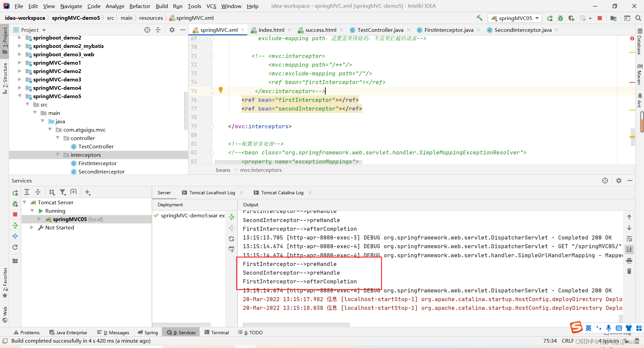Toggle Maven tool window side tab
This screenshot has width=644, height=348.
639,74
